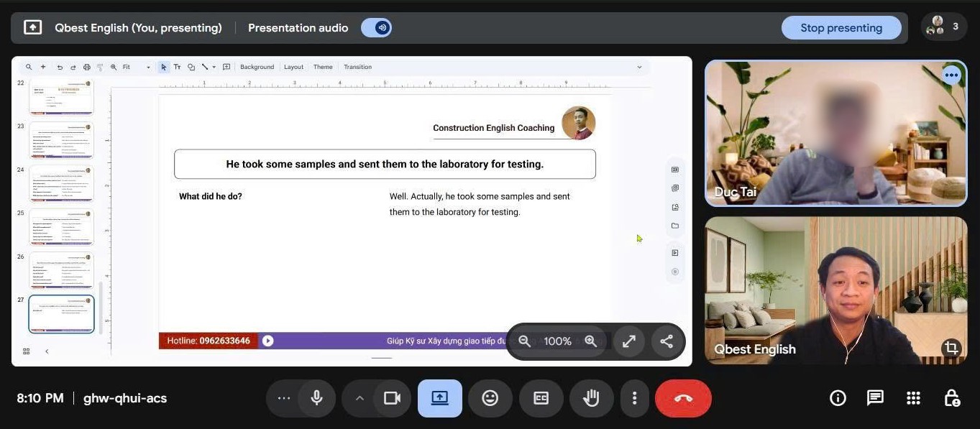Send a reaction with emoji button

[490, 398]
